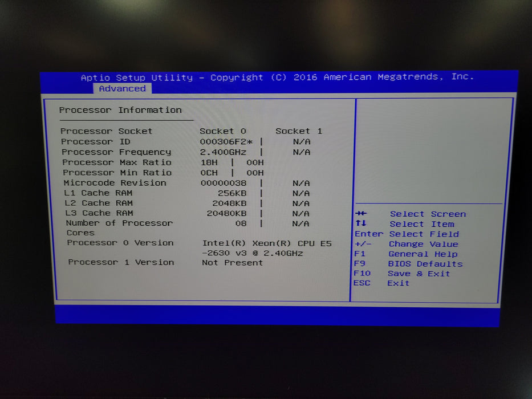
Task: Select the 08 core count value
Action: [241, 223]
